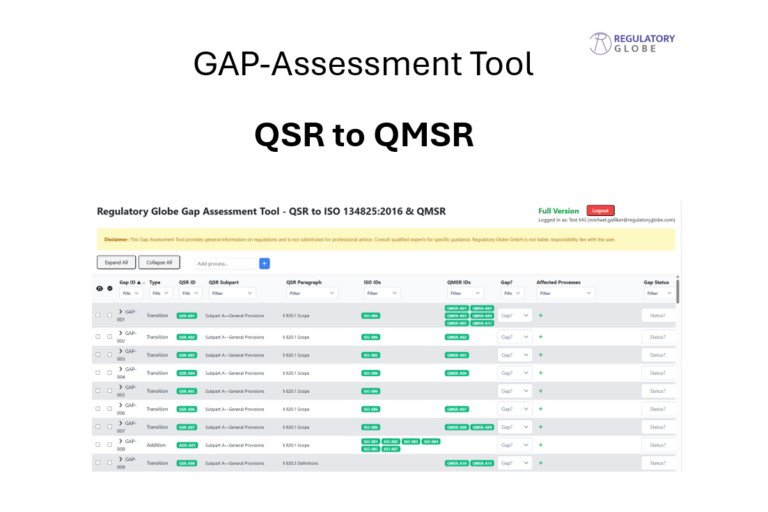Open the Status? field in GAP-001 row
The width and height of the screenshot is (768, 512).
(658, 316)
